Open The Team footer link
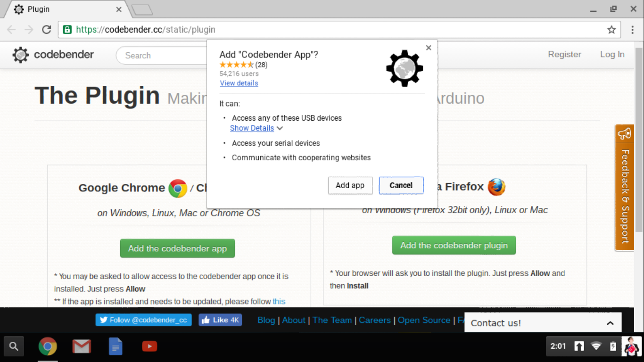The image size is (644, 362). click(x=332, y=320)
